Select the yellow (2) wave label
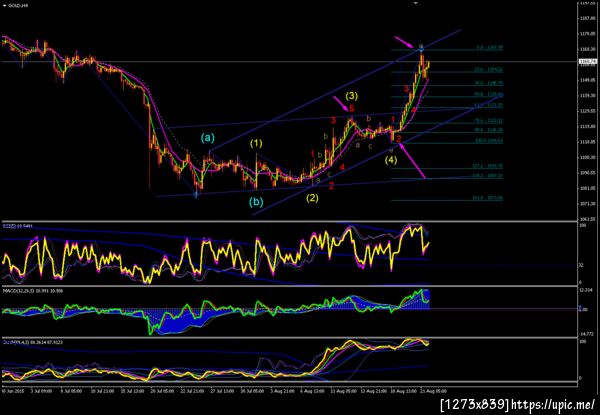This screenshot has height=415, width=600. (312, 198)
